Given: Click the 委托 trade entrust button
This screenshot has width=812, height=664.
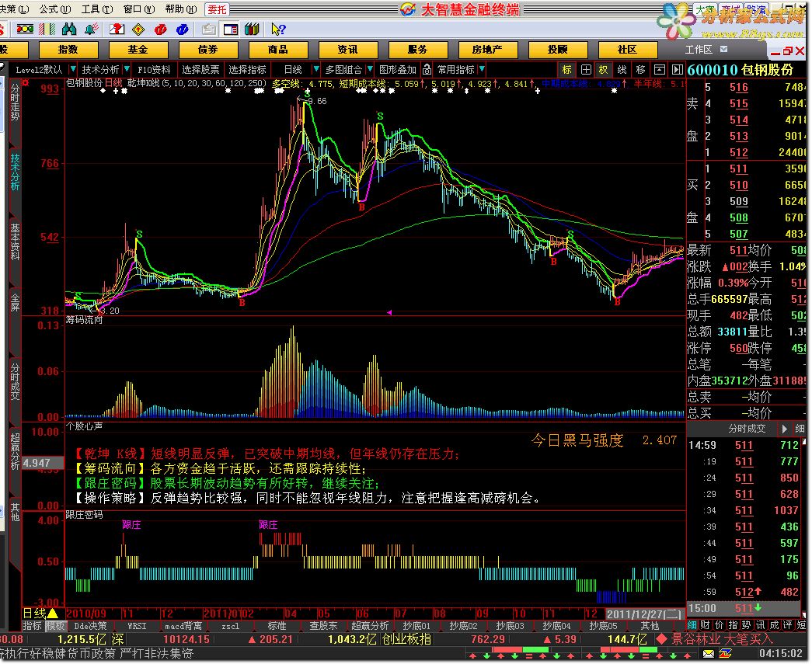Looking at the screenshot, I should [217, 9].
